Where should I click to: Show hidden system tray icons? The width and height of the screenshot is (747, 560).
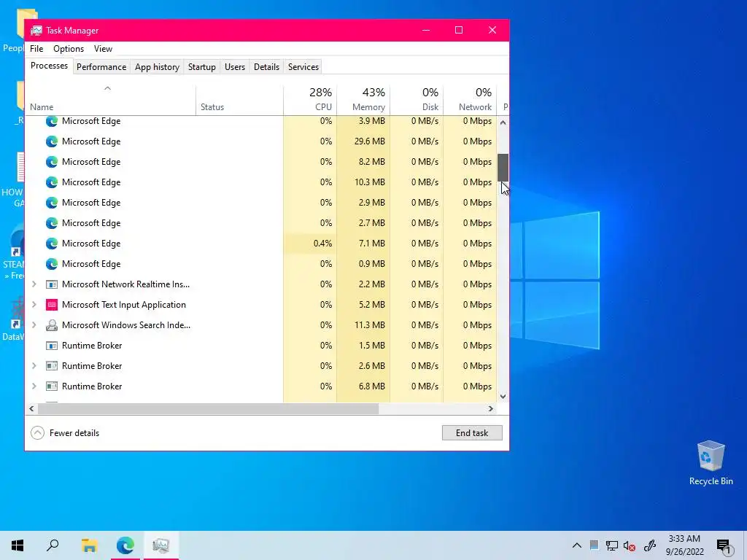point(576,545)
